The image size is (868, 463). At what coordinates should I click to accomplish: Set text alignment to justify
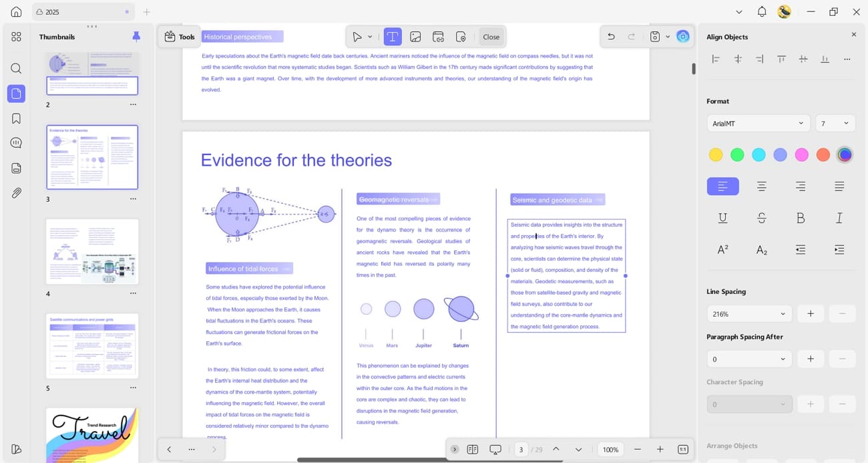[x=839, y=186]
